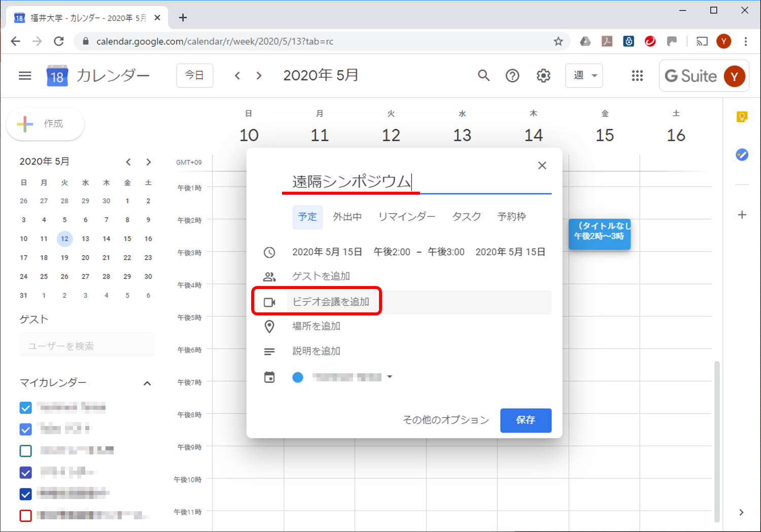Open the Google Keep side panel icon
This screenshot has width=761, height=532.
pyautogui.click(x=742, y=117)
